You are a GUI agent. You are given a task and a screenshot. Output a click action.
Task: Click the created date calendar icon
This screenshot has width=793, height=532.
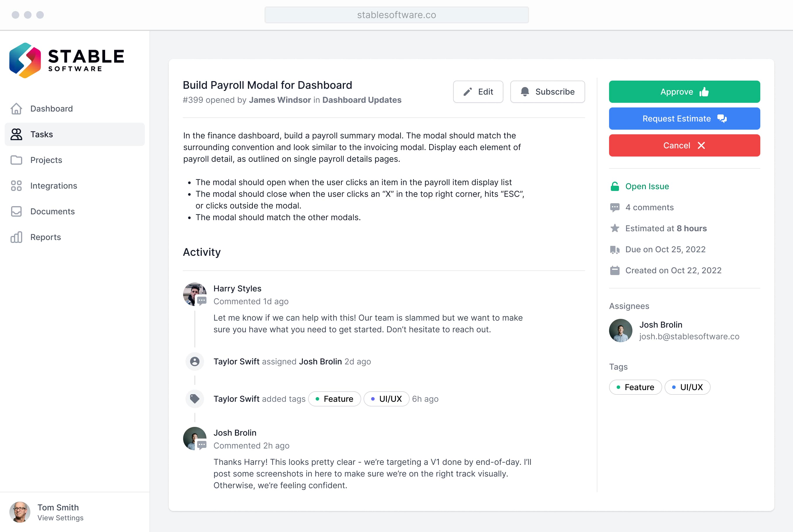(615, 270)
